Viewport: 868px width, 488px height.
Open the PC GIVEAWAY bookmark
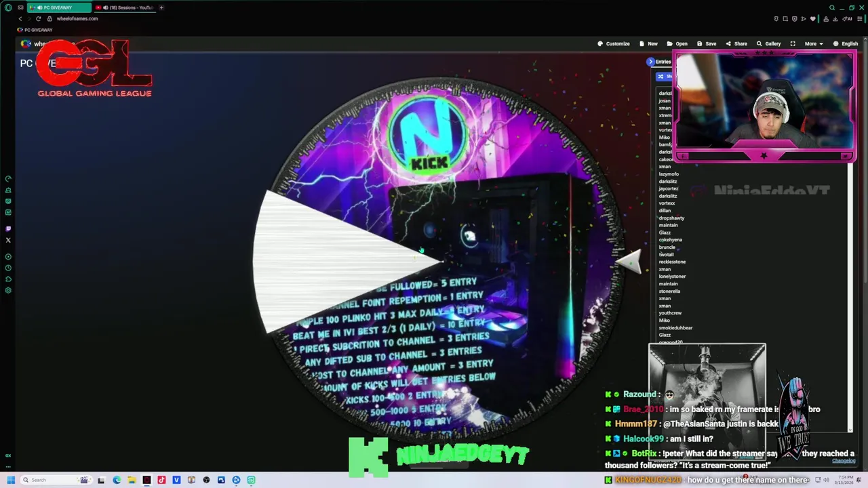(x=35, y=30)
